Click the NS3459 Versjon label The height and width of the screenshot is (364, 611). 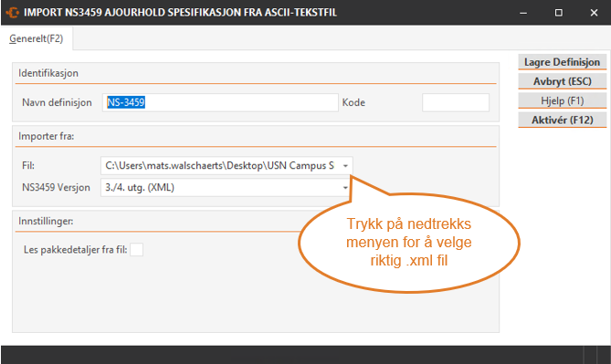pyautogui.click(x=56, y=188)
